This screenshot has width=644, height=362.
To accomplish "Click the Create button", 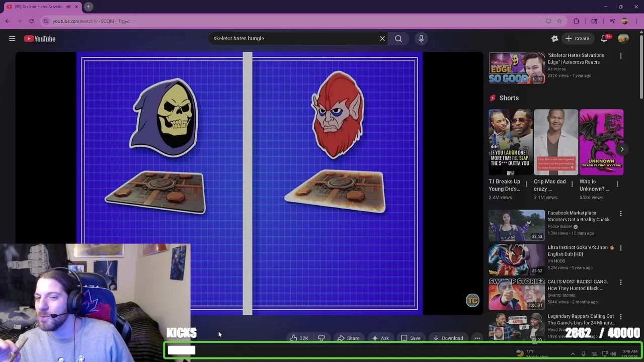I will [578, 38].
